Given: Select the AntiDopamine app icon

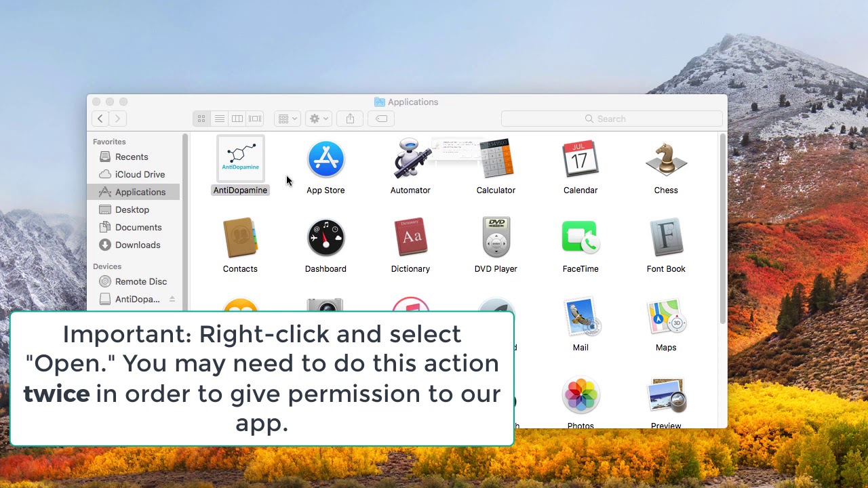Looking at the screenshot, I should click(240, 159).
